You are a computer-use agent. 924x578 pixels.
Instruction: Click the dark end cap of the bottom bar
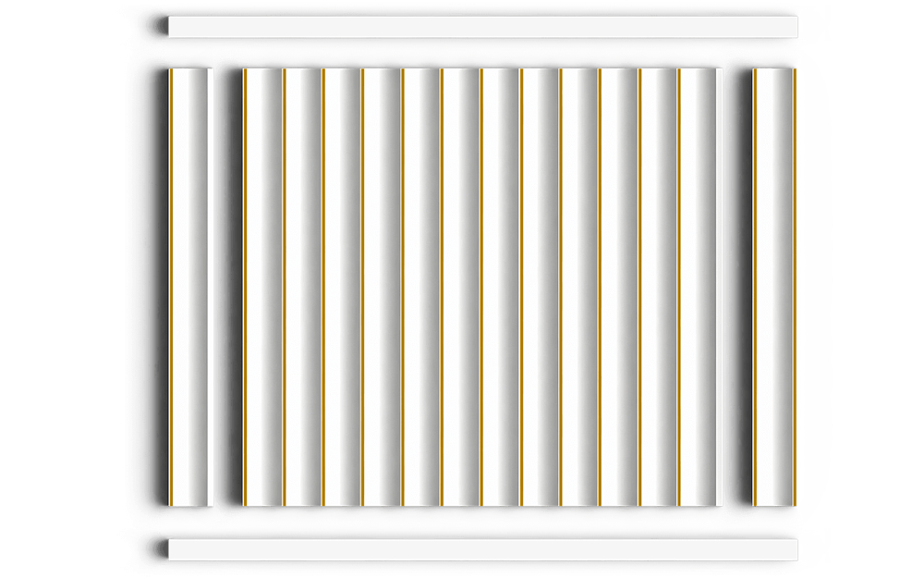click(x=164, y=549)
